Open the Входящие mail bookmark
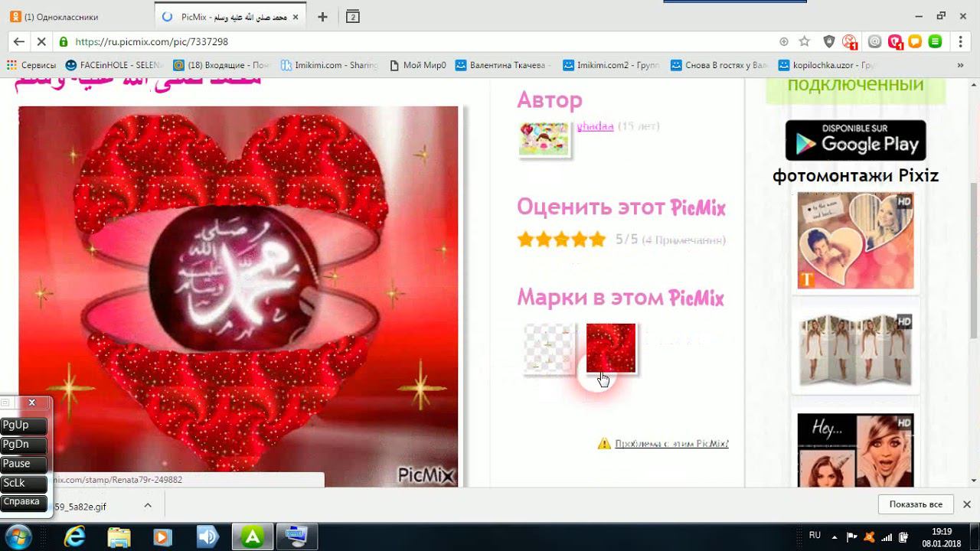The width and height of the screenshot is (980, 551). point(222,65)
